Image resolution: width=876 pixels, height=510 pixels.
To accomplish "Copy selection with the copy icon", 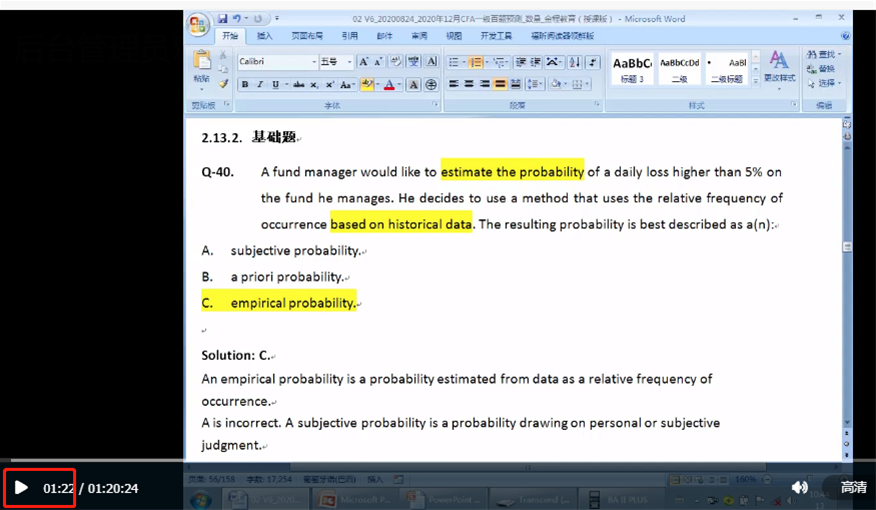I will pyautogui.click(x=223, y=69).
